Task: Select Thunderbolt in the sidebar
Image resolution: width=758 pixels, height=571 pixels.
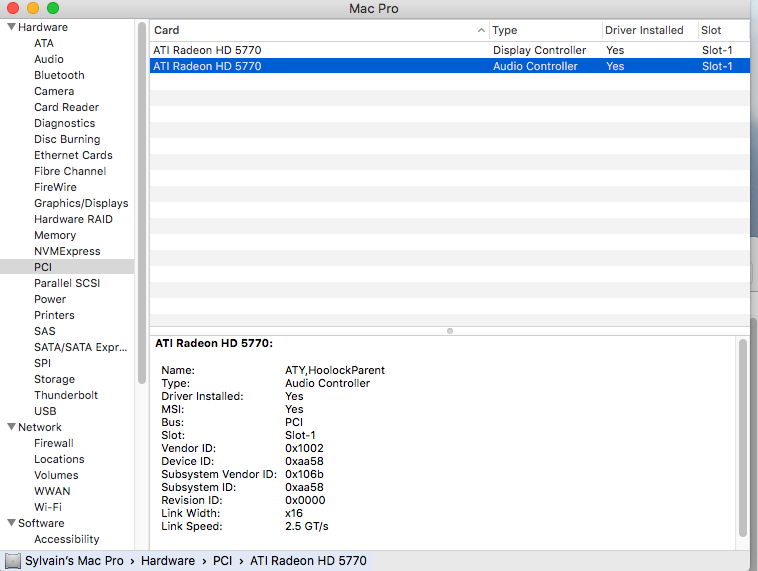Action: pos(66,395)
